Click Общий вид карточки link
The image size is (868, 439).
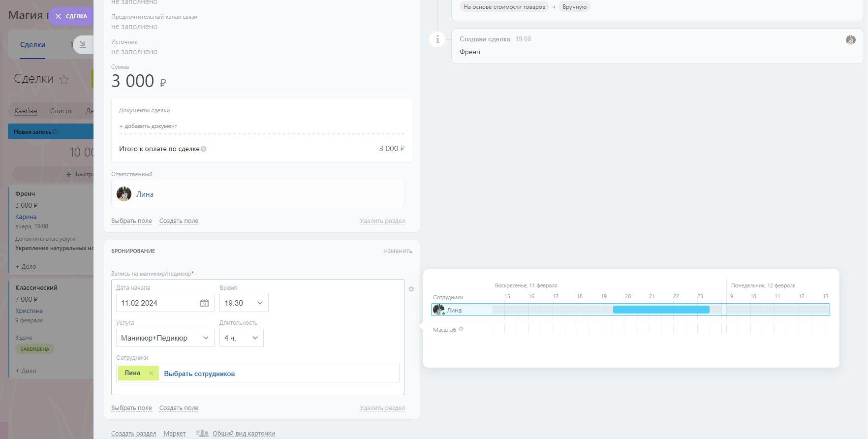click(x=244, y=434)
